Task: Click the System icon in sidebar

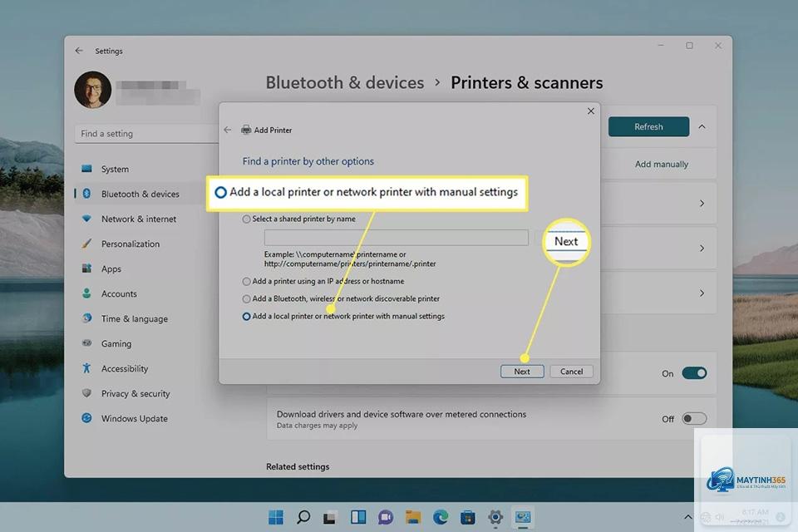Action: pos(86,169)
